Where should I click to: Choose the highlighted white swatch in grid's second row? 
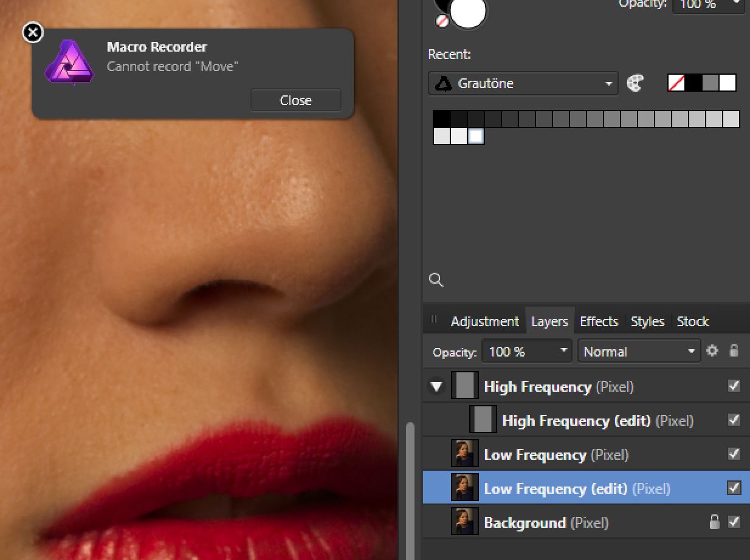476,136
